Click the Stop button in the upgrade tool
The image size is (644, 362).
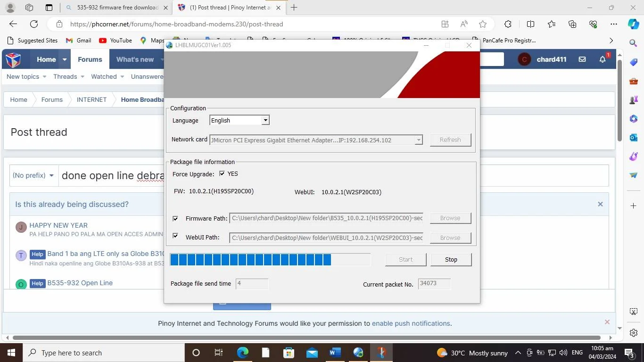pos(451,260)
